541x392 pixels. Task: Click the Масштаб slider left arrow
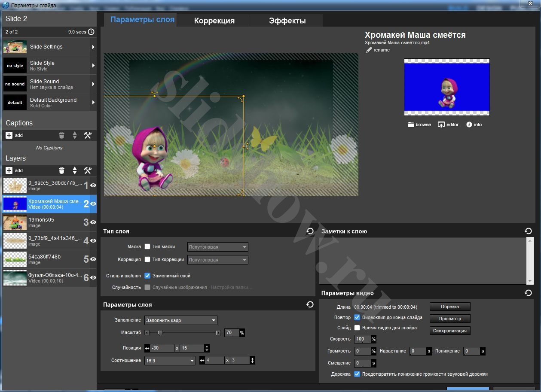pyautogui.click(x=147, y=333)
